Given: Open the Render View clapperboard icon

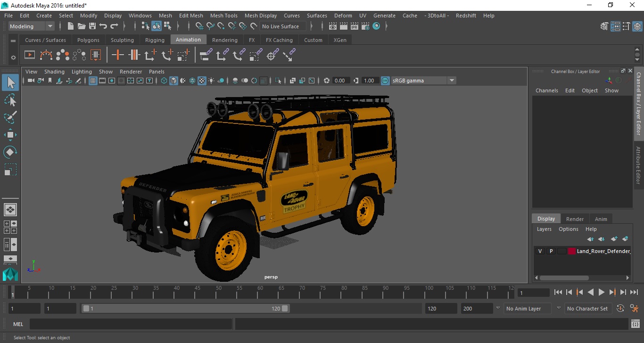Looking at the screenshot, I should (333, 26).
